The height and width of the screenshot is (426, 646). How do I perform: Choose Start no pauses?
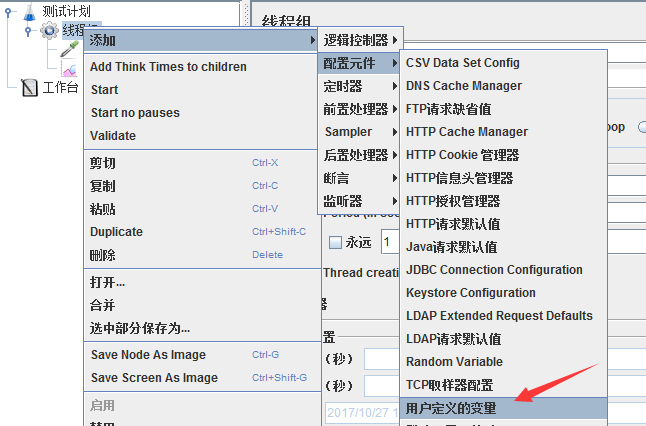(202, 113)
